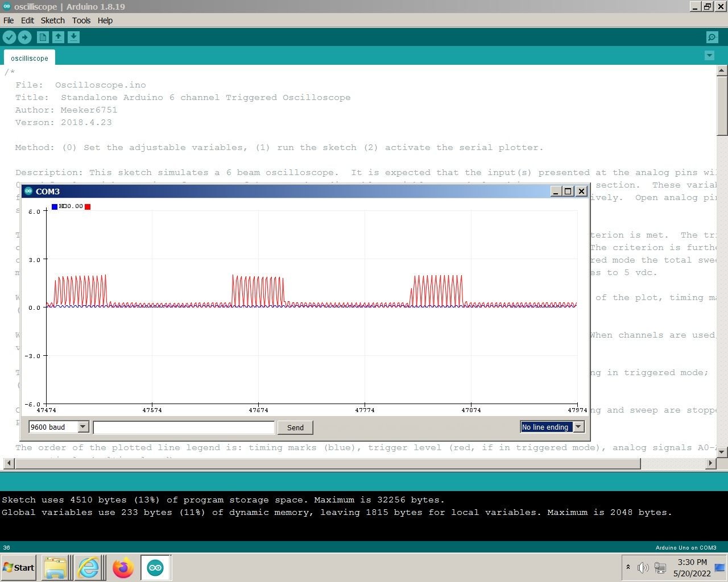This screenshot has width=728, height=582.
Task: Open the tab options dropdown arrow
Action: point(709,55)
